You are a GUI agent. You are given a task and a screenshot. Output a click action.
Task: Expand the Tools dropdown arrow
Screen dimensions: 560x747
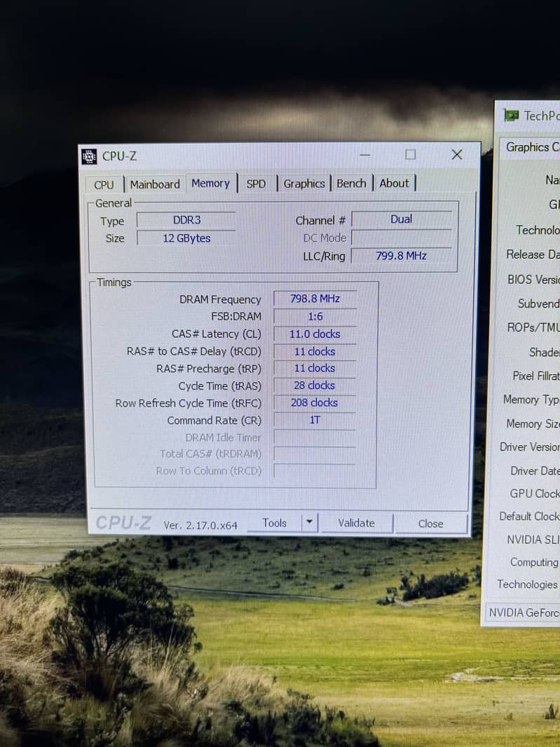tap(309, 522)
